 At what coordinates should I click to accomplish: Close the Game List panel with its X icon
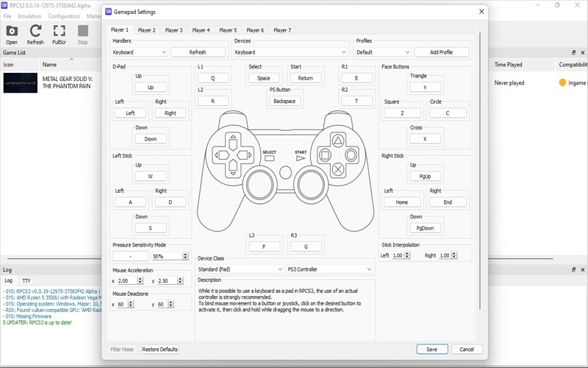pyautogui.click(x=582, y=52)
